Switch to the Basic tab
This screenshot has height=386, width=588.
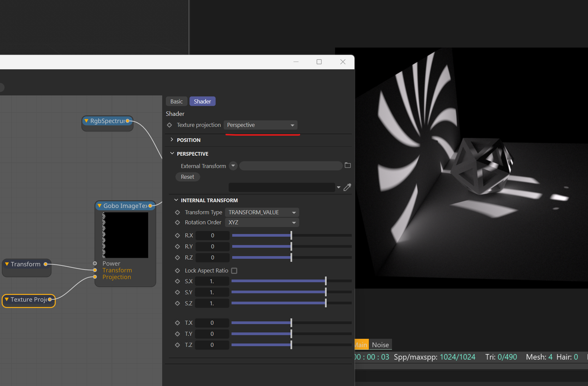tap(177, 101)
